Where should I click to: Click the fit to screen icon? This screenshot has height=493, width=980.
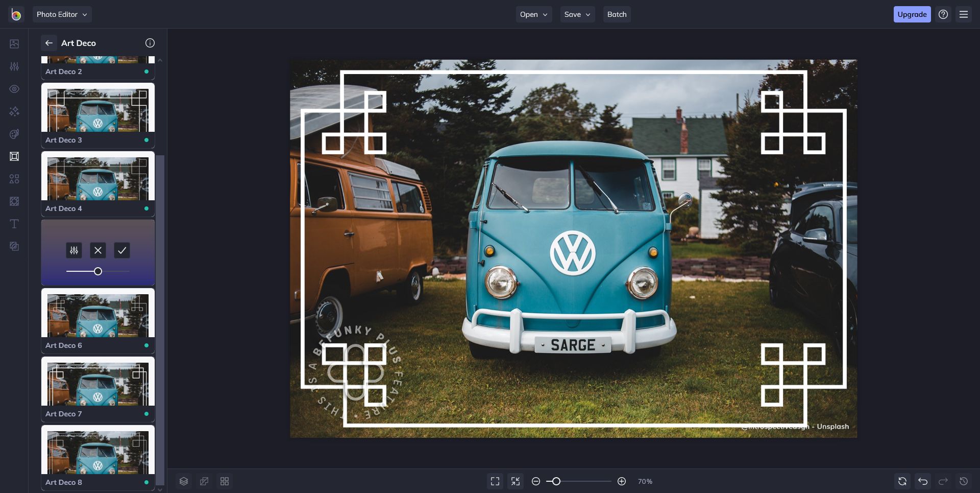[x=495, y=481]
